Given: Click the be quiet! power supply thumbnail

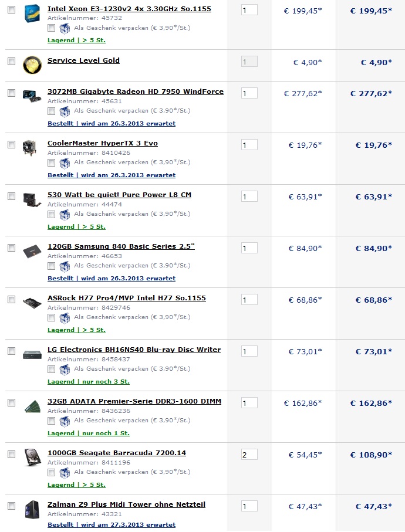Looking at the screenshot, I should coord(32,199).
